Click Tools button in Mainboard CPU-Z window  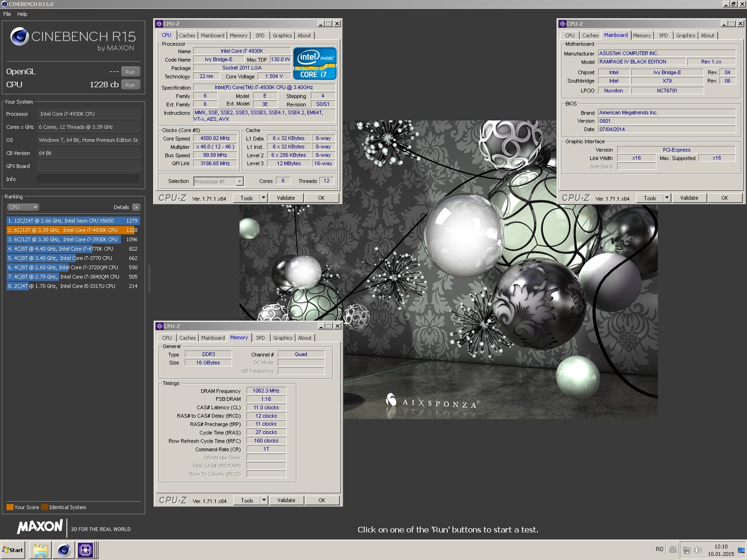[x=650, y=198]
